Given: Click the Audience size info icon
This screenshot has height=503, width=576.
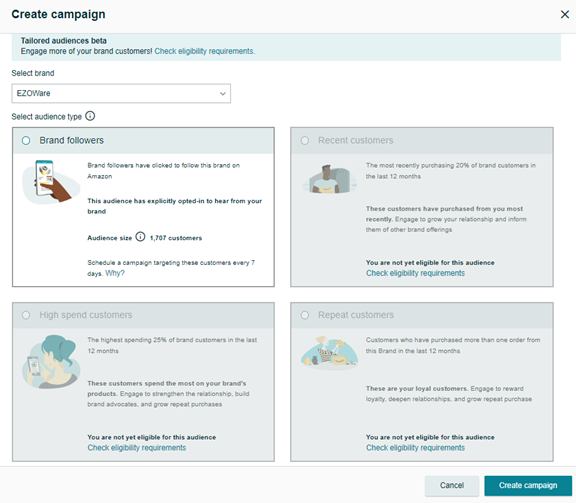Looking at the screenshot, I should [140, 237].
